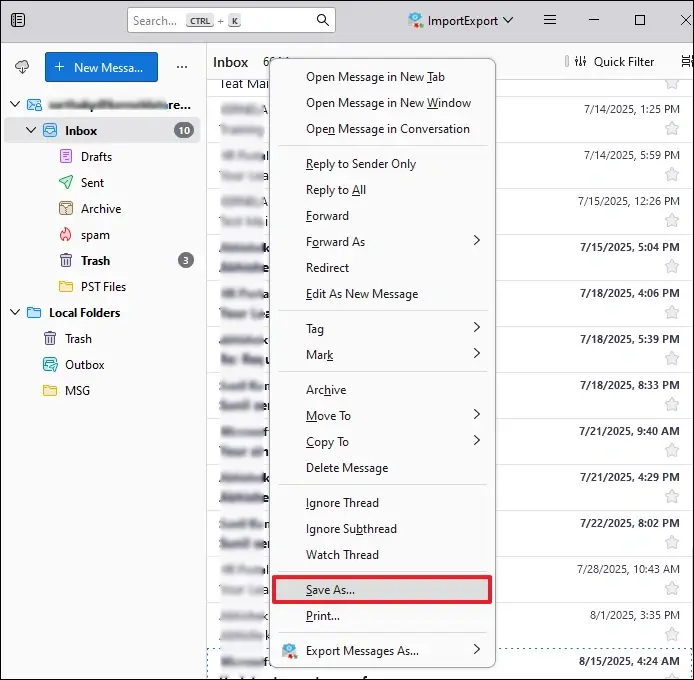Image resolution: width=694 pixels, height=680 pixels.
Task: Expand the Tag submenu
Action: [476, 327]
